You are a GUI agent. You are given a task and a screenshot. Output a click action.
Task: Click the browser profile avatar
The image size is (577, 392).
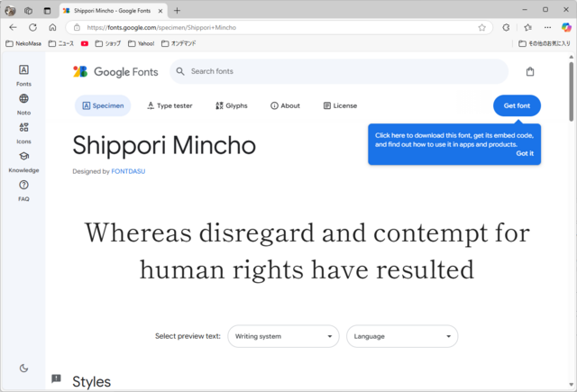pos(10,11)
